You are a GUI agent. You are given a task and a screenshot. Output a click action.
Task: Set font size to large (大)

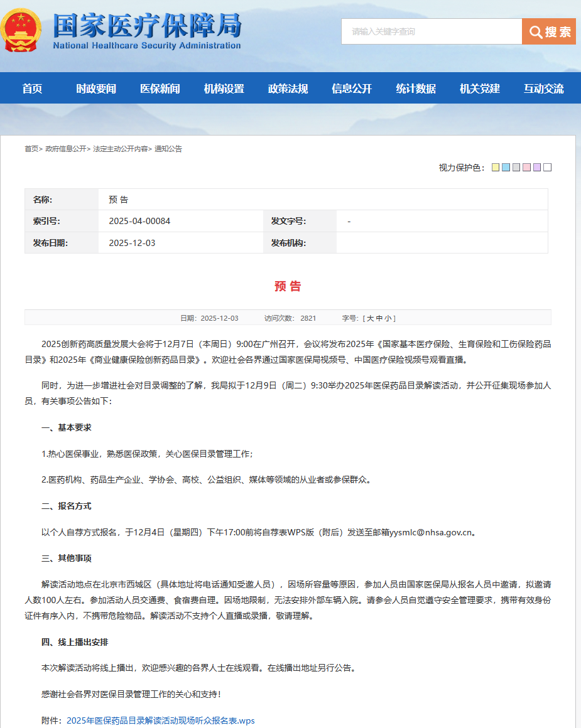(371, 318)
